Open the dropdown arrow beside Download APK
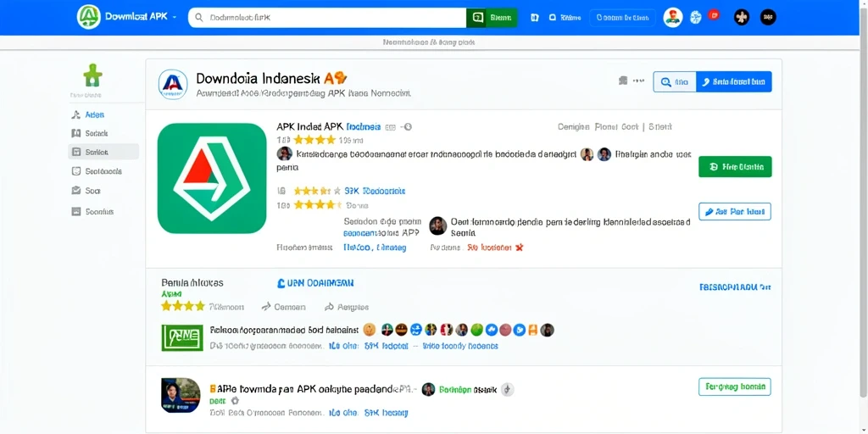 [175, 17]
